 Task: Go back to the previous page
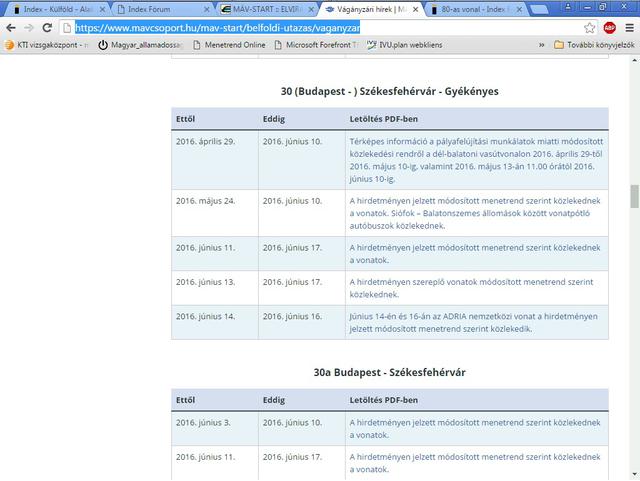[x=12, y=28]
